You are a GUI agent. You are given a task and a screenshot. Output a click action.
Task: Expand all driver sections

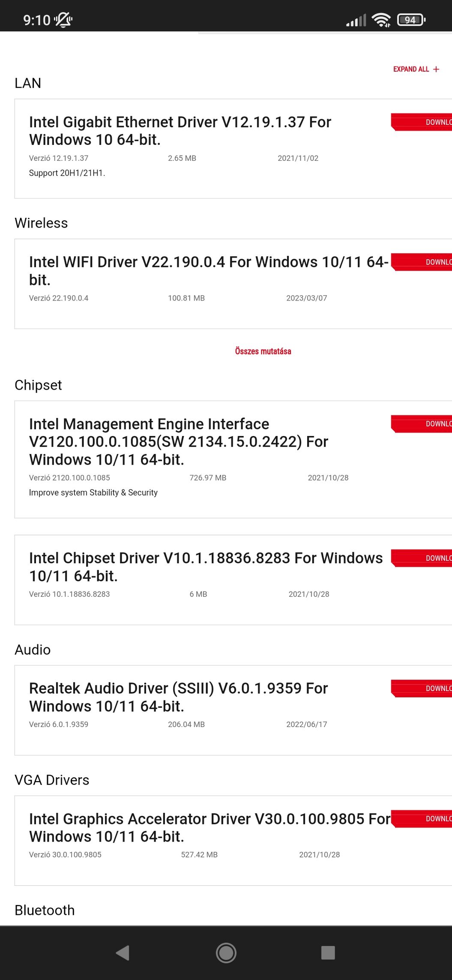coord(411,69)
